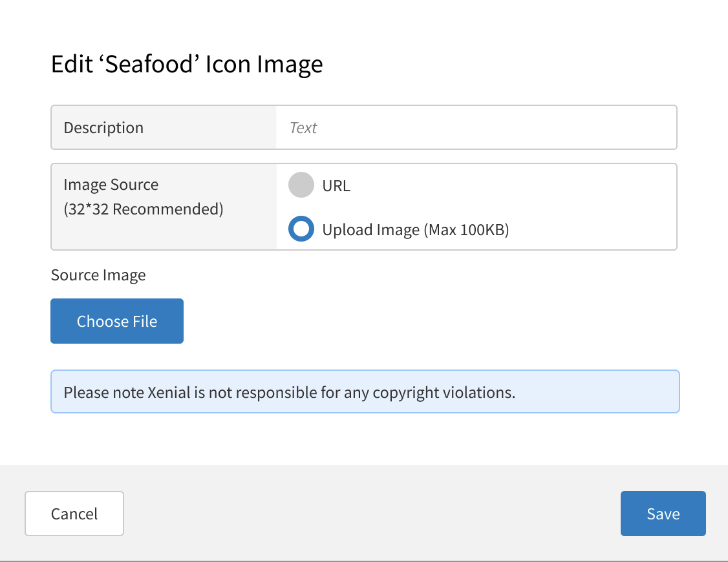Select the URL image source option

tap(301, 185)
